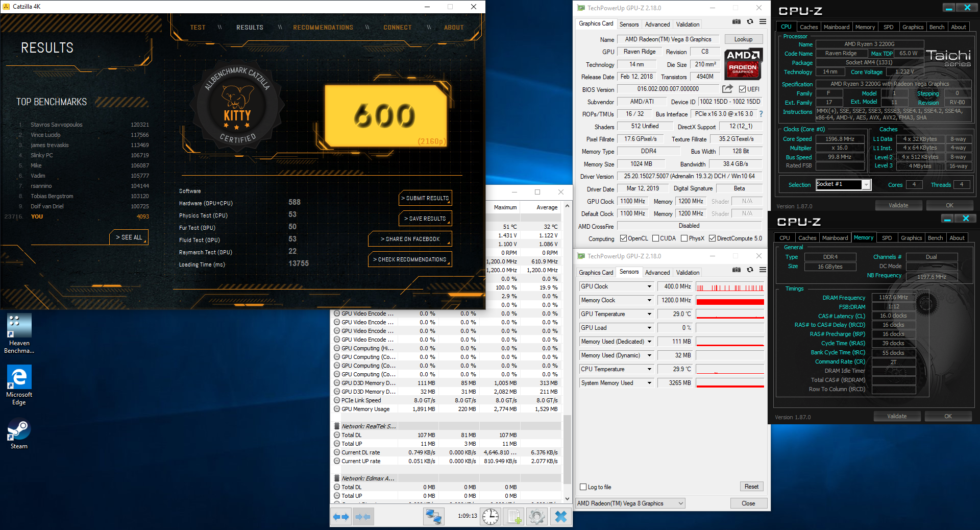Open Memory Used (Dedicated) dropdown
The width and height of the screenshot is (980, 530).
coord(649,342)
